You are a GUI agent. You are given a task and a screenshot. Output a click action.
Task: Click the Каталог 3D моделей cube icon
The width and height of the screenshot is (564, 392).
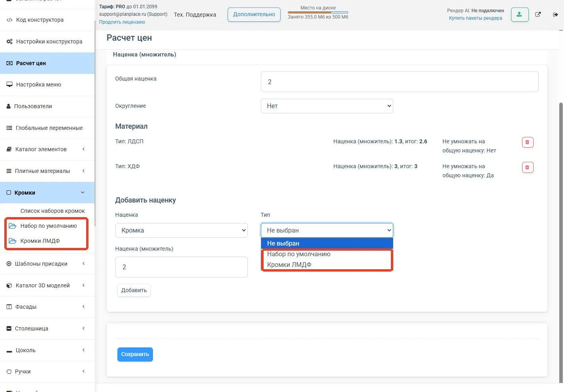(x=9, y=285)
